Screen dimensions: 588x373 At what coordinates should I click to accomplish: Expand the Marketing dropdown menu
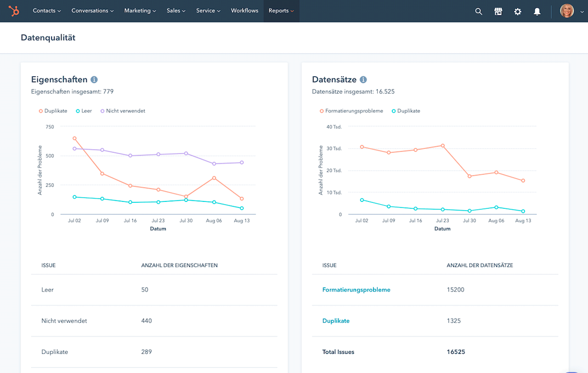click(x=140, y=11)
